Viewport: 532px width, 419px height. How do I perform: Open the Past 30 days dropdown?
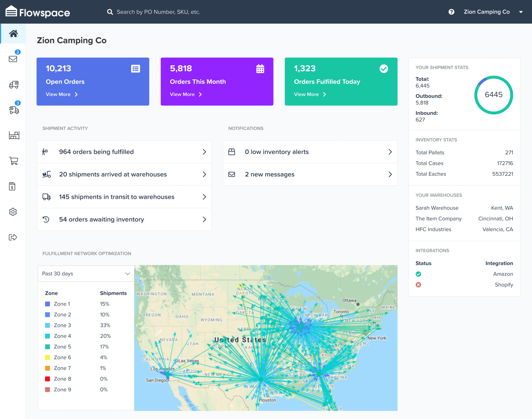tap(85, 274)
